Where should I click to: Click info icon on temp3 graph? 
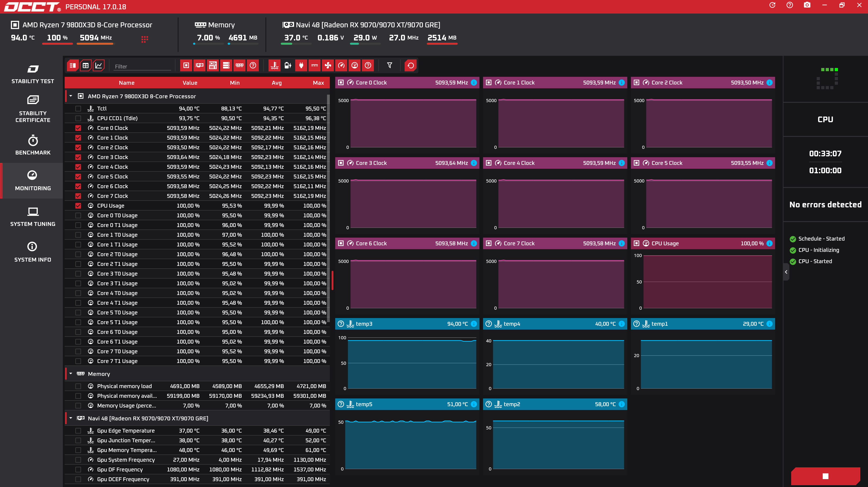[474, 324]
